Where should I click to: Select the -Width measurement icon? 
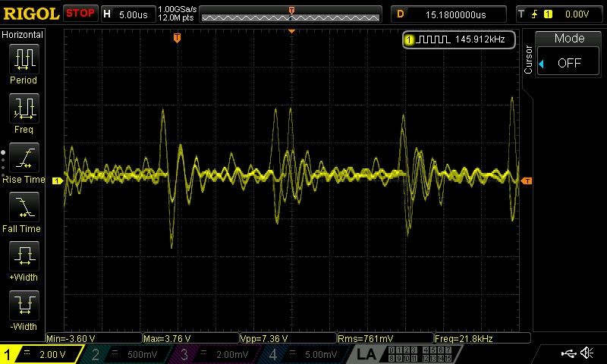coord(24,305)
